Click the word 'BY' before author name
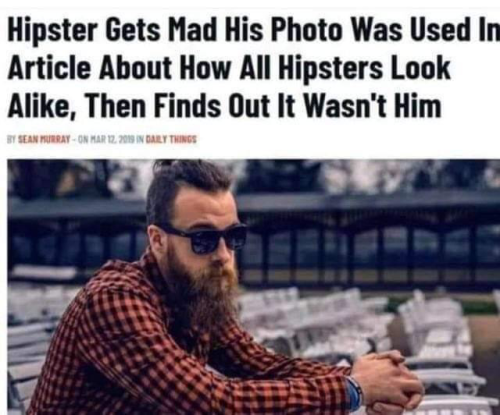The image size is (500, 415). click(12, 139)
